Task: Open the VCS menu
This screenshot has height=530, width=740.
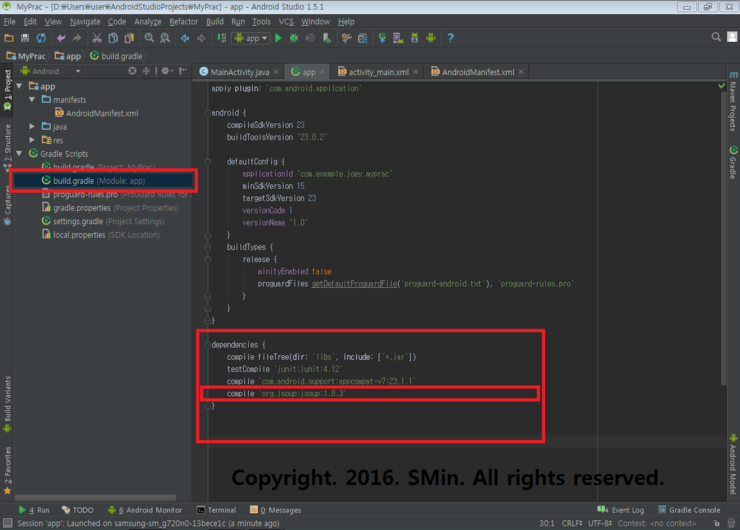Action: (x=286, y=22)
